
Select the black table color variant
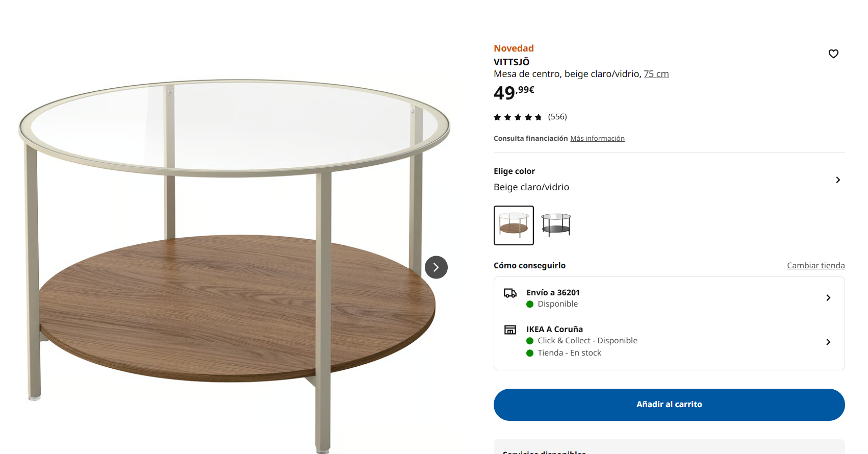(556, 225)
